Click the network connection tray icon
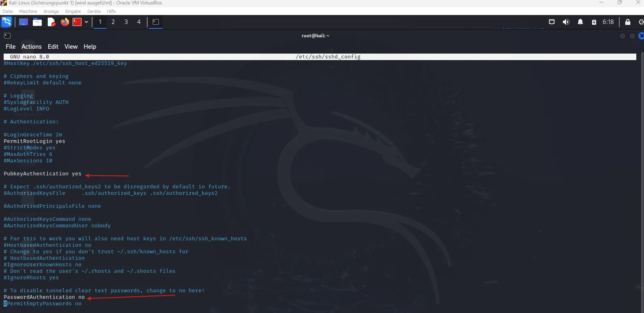The width and height of the screenshot is (644, 313). pos(552,22)
